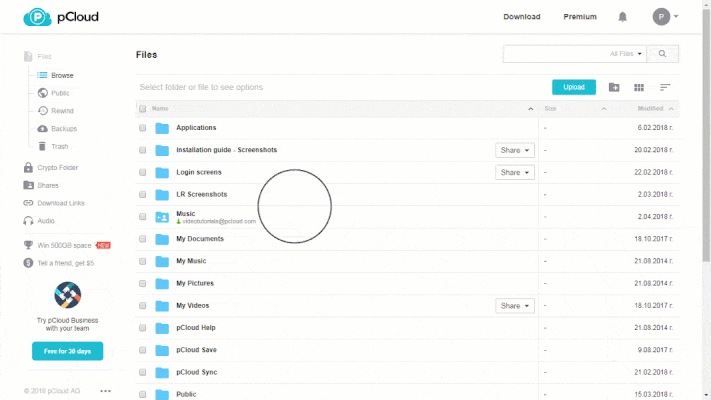Click the trophy icon for Win 500GB space
Image resolution: width=711 pixels, height=400 pixels.
click(x=28, y=245)
